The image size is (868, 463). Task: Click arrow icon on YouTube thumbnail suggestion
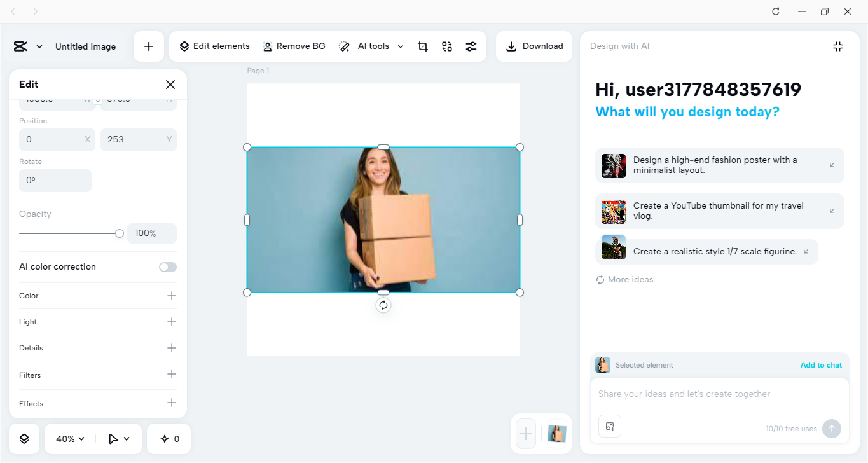[x=832, y=211]
